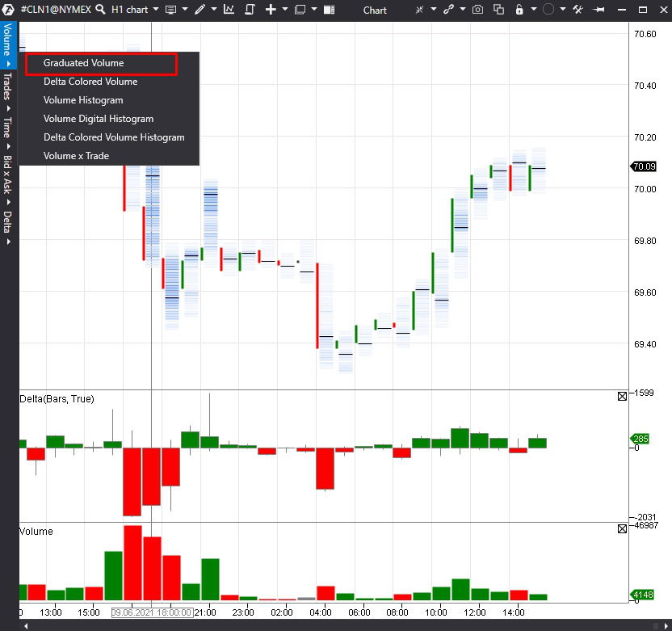Viewport: 672px width, 631px height.
Task: Click the color circle swatch in toolbar
Action: pyautogui.click(x=548, y=10)
